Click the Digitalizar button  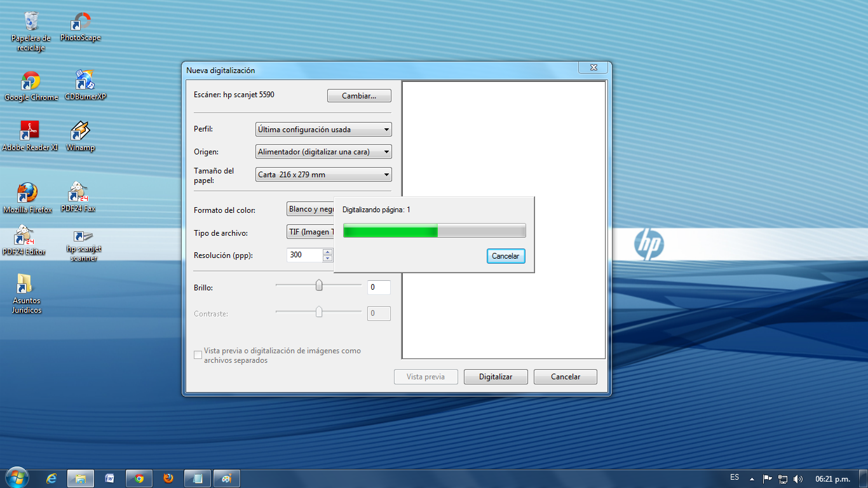point(496,377)
